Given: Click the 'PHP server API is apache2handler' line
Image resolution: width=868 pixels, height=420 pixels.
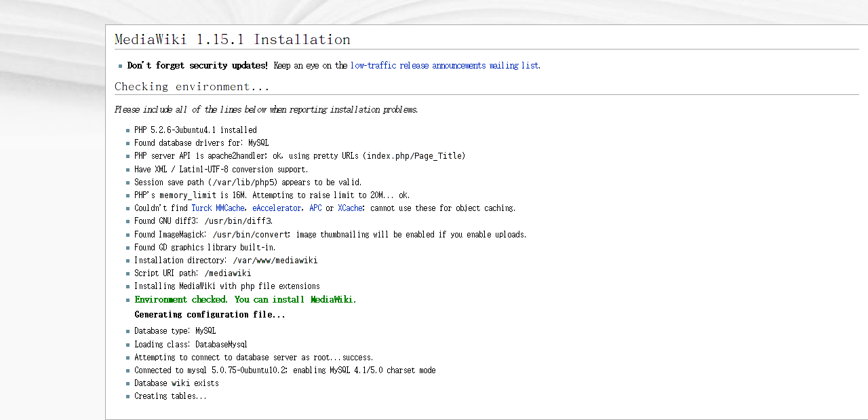Looking at the screenshot, I should pos(300,156).
